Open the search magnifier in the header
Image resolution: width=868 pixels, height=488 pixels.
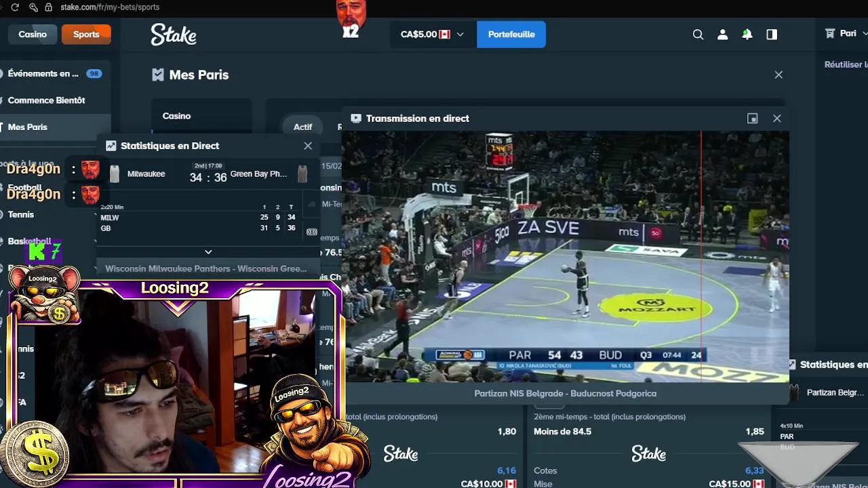tap(698, 35)
